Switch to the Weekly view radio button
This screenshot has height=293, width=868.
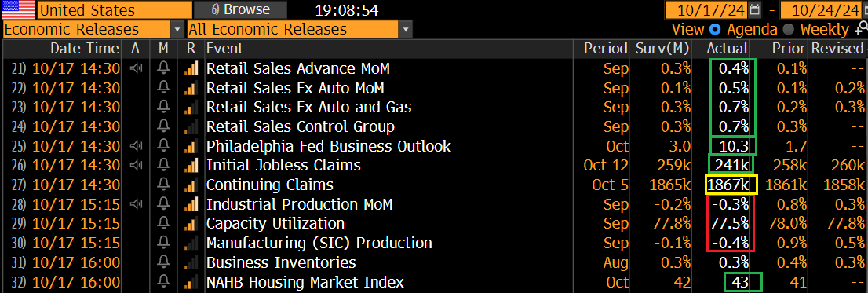788,29
